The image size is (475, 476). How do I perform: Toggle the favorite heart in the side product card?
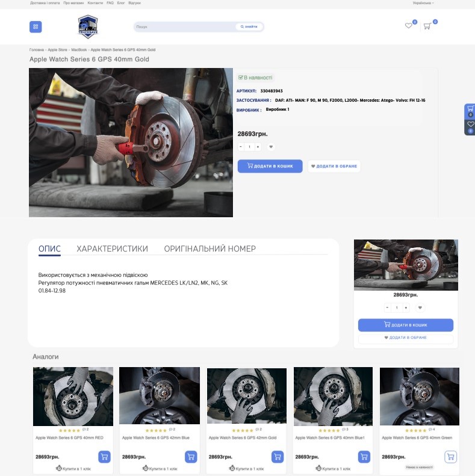point(420,308)
